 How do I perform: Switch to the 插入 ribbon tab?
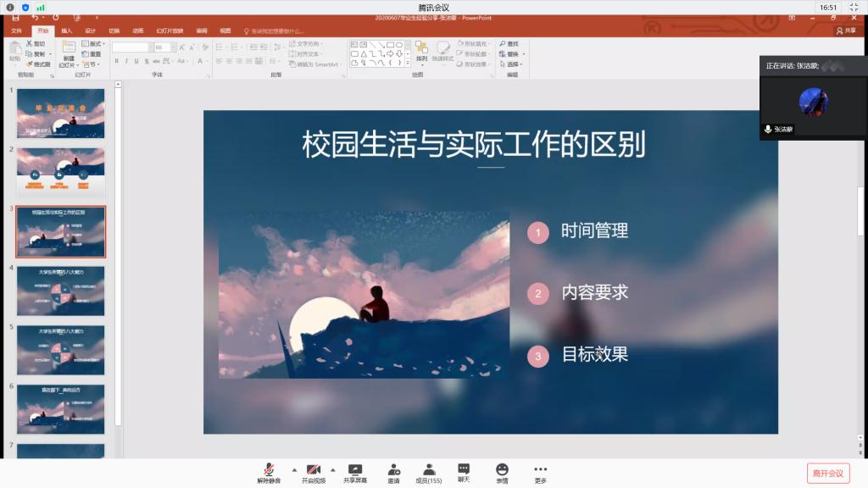[66, 31]
